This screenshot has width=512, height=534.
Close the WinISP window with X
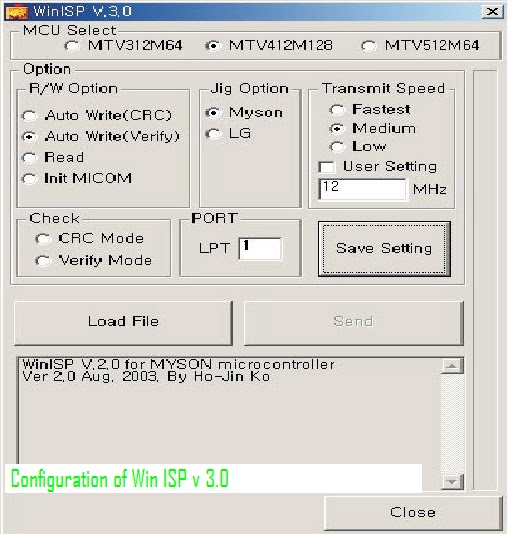click(492, 12)
